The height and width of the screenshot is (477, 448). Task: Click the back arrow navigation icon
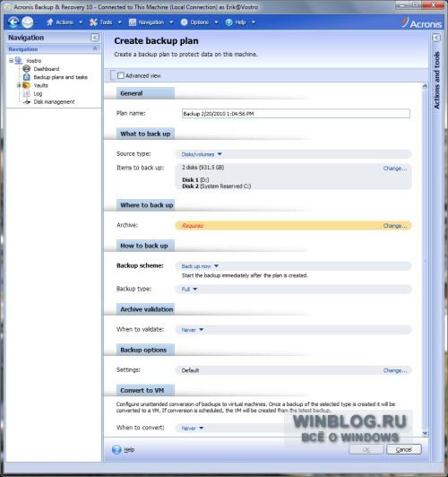[13, 22]
